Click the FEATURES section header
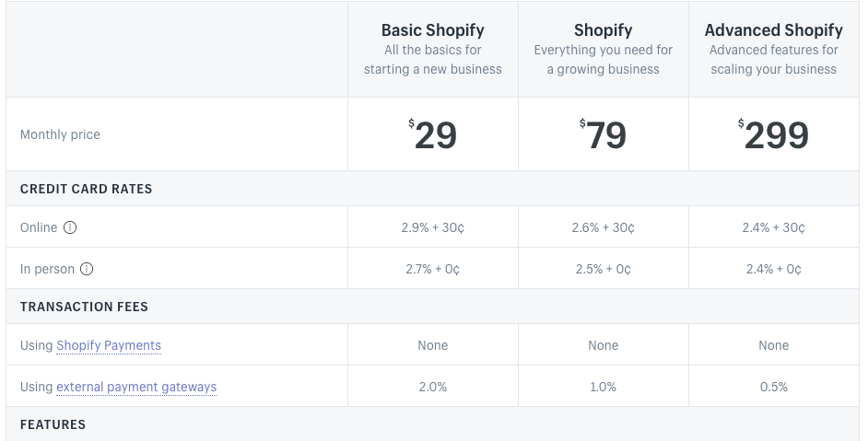Image resolution: width=868 pixels, height=441 pixels. (x=53, y=424)
